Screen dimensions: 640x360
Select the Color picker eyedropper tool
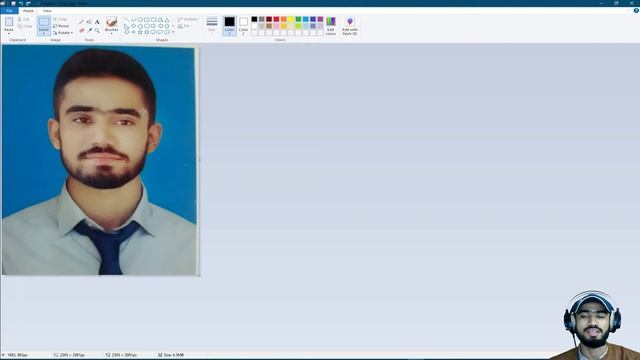[89, 30]
